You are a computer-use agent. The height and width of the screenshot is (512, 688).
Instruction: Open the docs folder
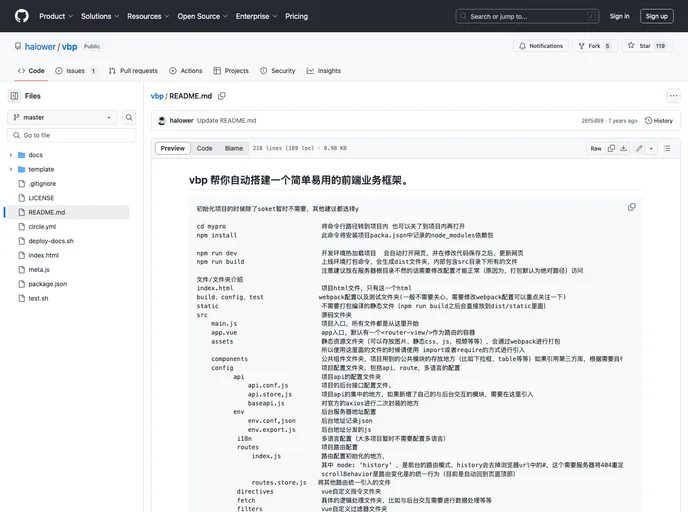click(x=36, y=155)
